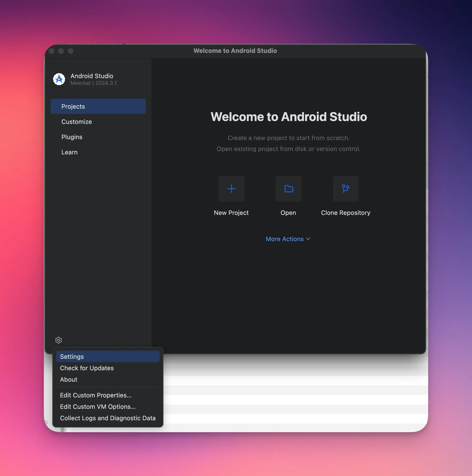The height and width of the screenshot is (476, 472).
Task: Select Check for Updates menu entry
Action: [x=108, y=368]
